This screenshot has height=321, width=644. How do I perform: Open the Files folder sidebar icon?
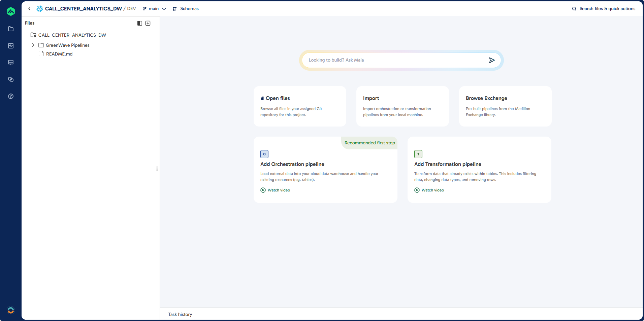11,29
